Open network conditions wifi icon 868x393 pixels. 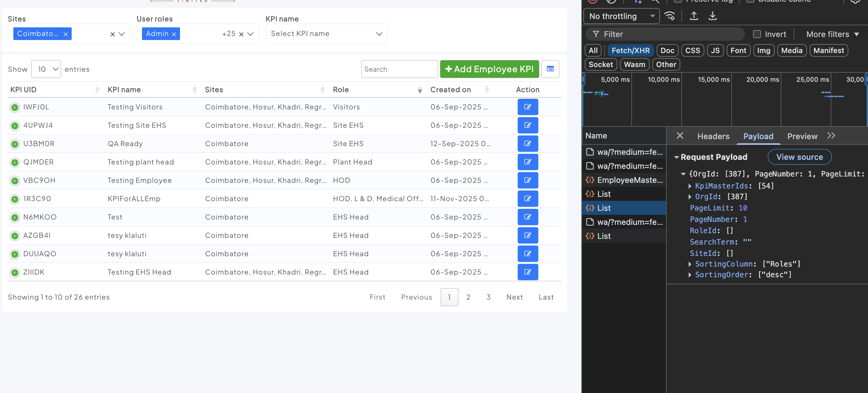[x=669, y=16]
